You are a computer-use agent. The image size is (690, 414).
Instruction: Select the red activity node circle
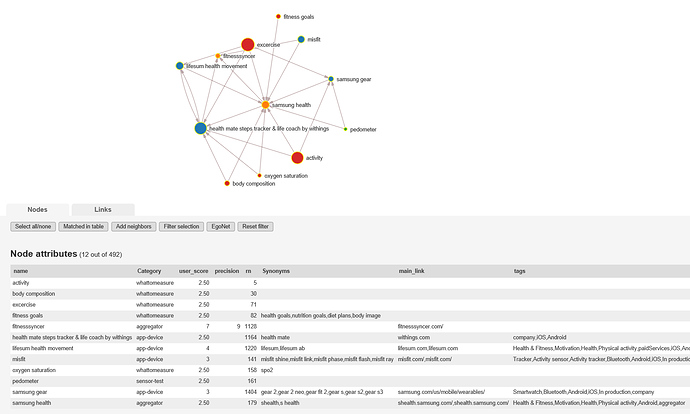point(297,158)
